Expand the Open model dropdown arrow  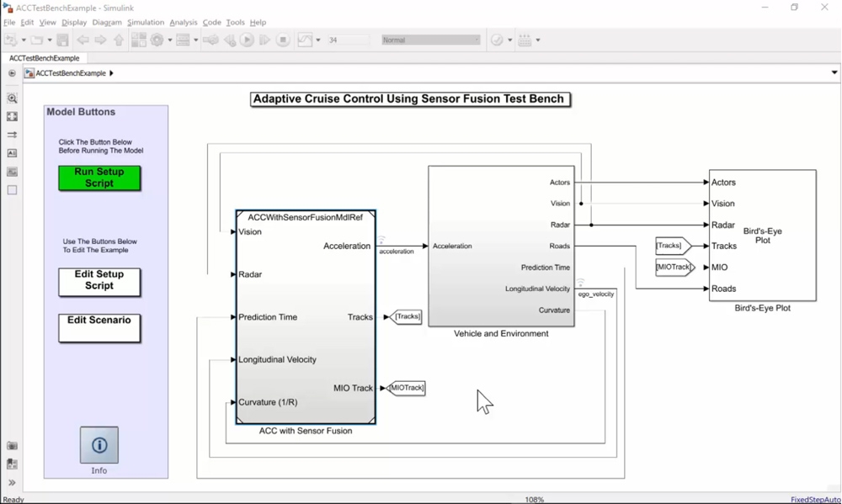pos(50,40)
